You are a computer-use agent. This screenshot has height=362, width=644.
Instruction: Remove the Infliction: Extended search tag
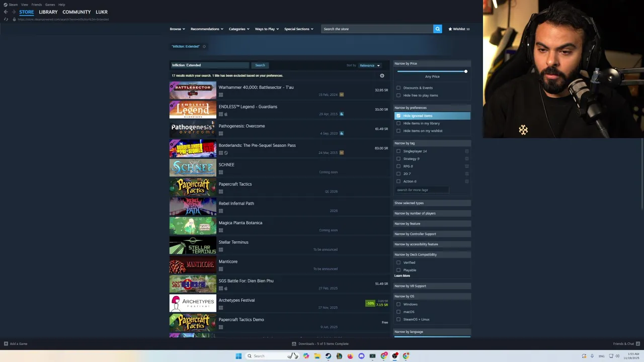coord(204,46)
